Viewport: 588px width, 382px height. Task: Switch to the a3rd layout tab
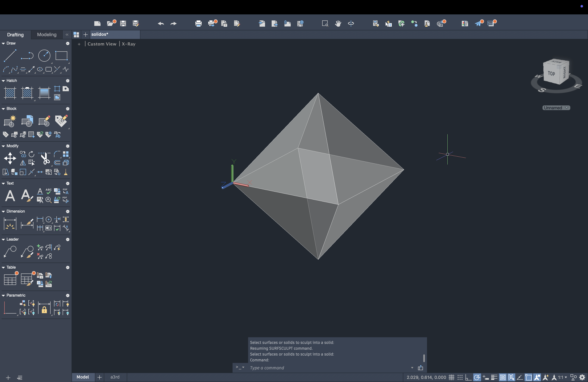[x=115, y=377]
